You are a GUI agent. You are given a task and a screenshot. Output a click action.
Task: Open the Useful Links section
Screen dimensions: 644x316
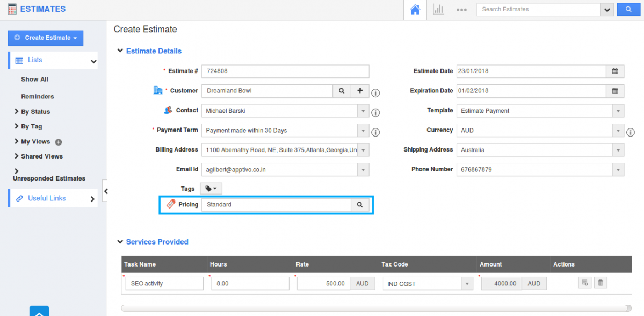tap(53, 198)
